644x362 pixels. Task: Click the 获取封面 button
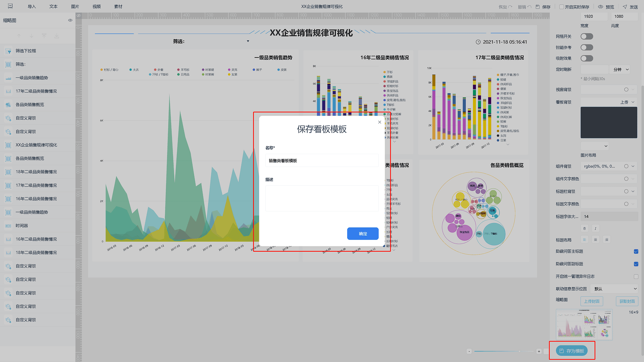(x=627, y=301)
